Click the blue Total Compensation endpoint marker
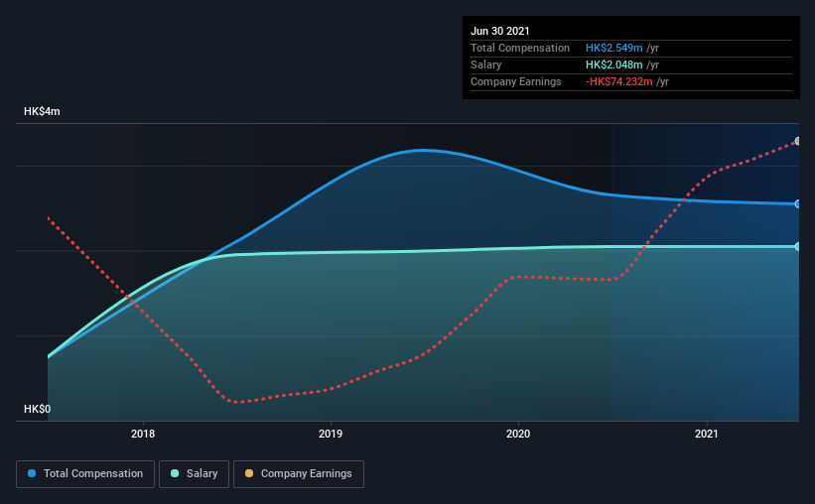The image size is (815, 504). [798, 204]
